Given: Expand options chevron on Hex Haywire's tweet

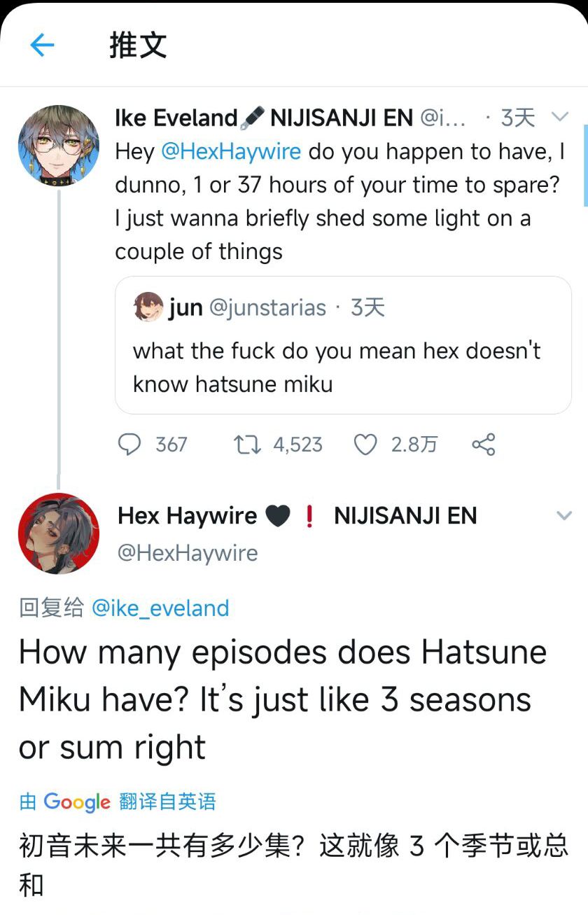Looking at the screenshot, I should (x=563, y=516).
